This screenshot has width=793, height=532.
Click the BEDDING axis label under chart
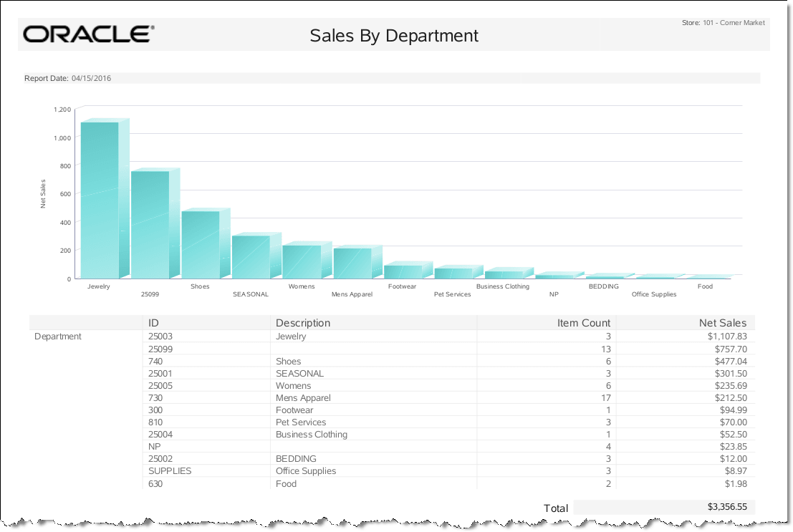603,286
